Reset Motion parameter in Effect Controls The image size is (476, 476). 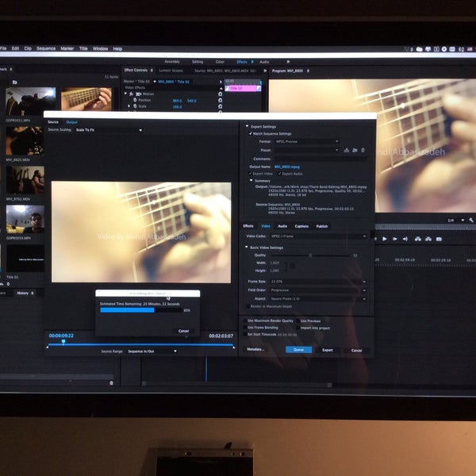pos(220,94)
